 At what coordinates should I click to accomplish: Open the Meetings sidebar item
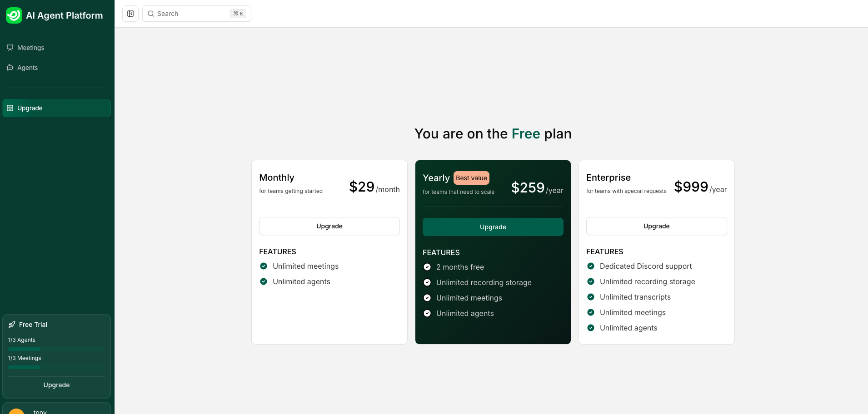pyautogui.click(x=56, y=48)
